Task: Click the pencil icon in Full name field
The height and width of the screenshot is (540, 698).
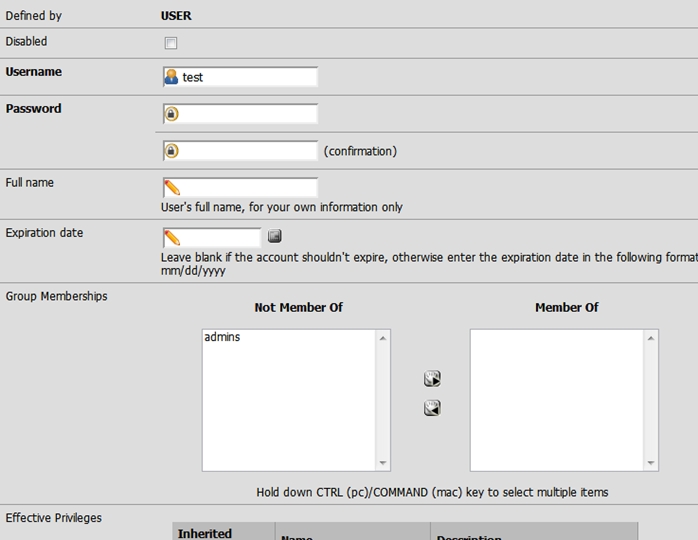Action: [172, 187]
